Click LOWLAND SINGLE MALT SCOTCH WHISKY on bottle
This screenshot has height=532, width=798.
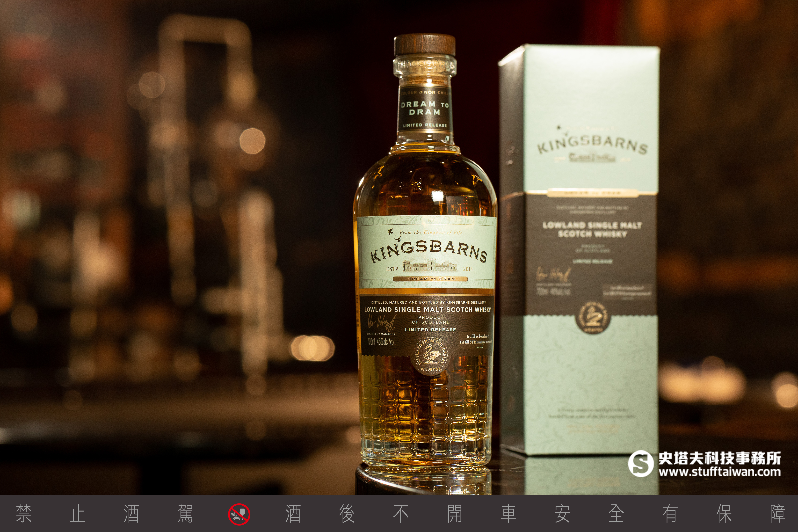tap(428, 309)
